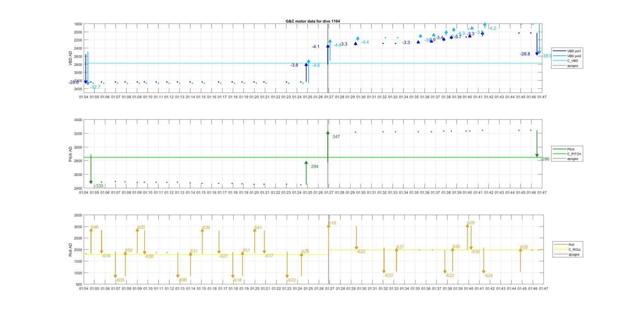Click the '3200' tick on Pitch axis

pos(78,134)
